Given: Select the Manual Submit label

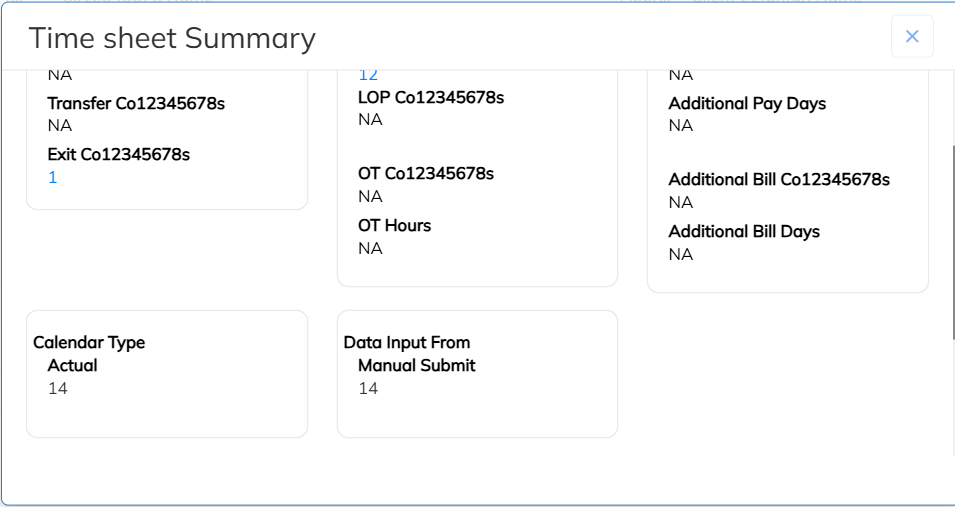Looking at the screenshot, I should [417, 365].
